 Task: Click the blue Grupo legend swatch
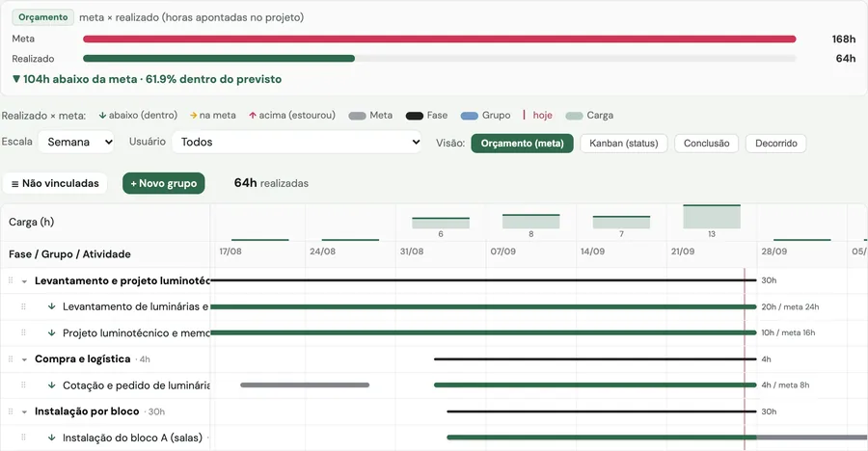[470, 116]
